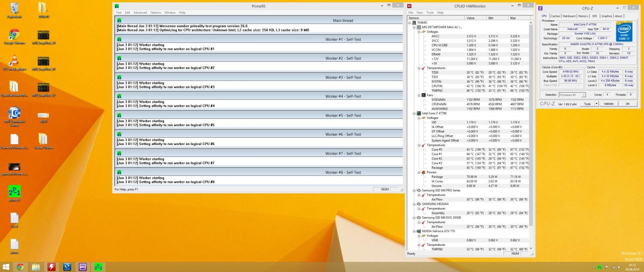Switch to the Caches tab in CPU-Z
The width and height of the screenshot is (644, 272).
click(x=555, y=16)
